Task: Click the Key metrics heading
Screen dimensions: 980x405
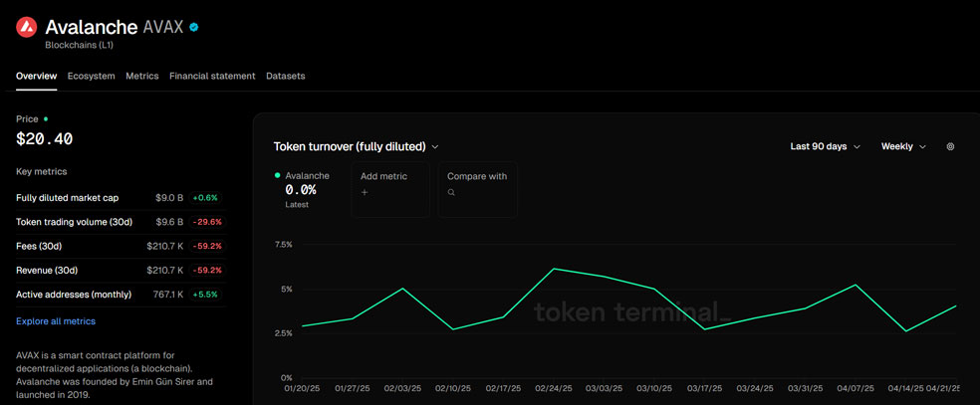Action: tap(41, 171)
